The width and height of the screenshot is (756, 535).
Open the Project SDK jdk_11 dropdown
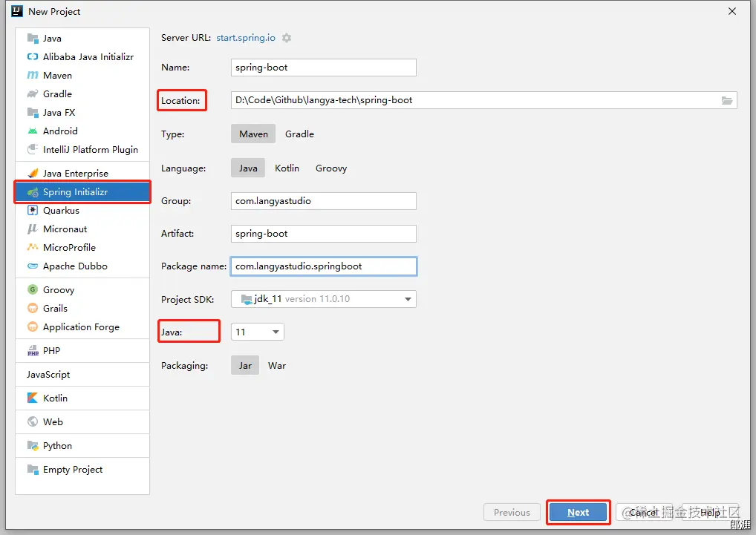[324, 299]
